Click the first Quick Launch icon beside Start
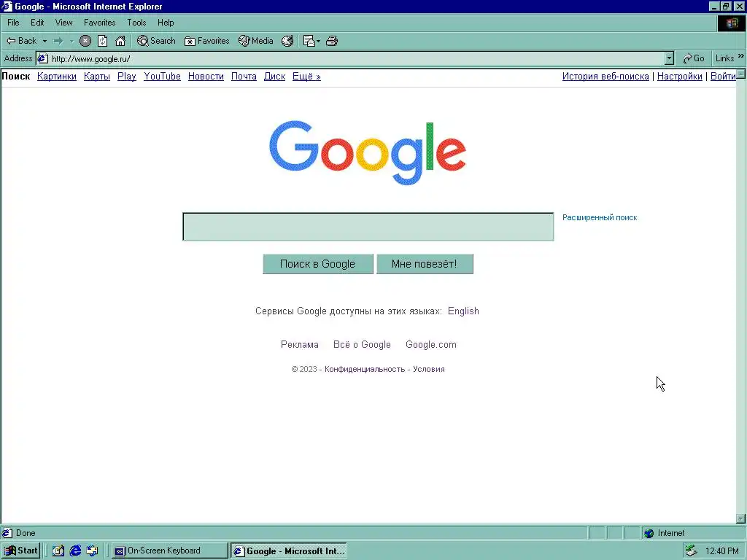 coord(58,551)
